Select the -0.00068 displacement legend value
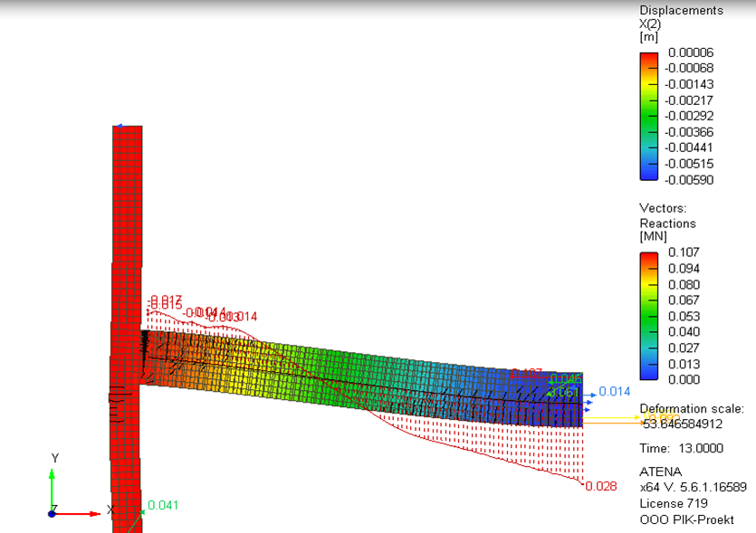Image resolution: width=756 pixels, height=533 pixels. [x=688, y=68]
